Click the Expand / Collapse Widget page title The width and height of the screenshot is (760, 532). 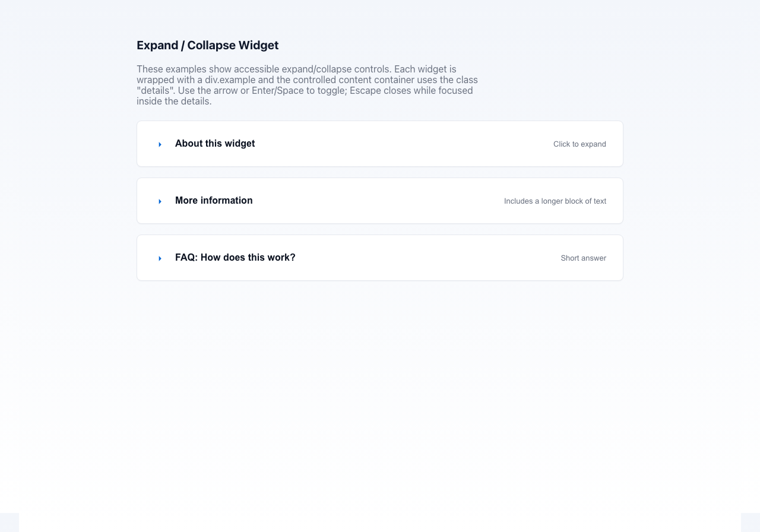(207, 45)
